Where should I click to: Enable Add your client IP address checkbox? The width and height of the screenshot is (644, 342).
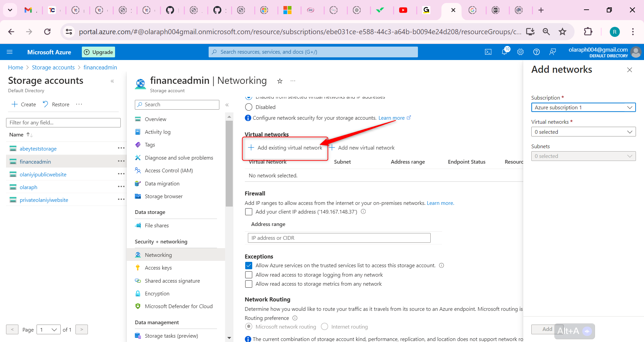pos(249,212)
